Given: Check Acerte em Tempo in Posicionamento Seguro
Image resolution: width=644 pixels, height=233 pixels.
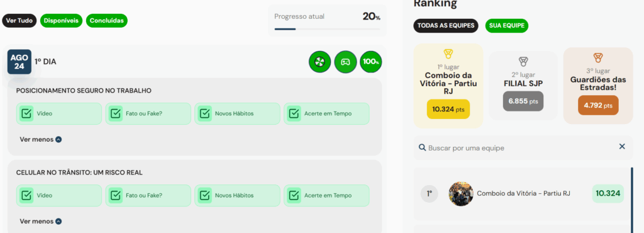Looking at the screenshot, I should 326,113.
